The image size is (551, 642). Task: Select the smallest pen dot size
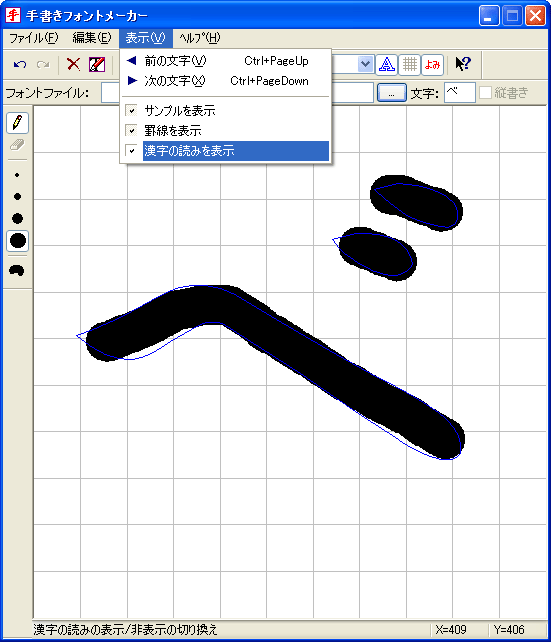pyautogui.click(x=17, y=175)
